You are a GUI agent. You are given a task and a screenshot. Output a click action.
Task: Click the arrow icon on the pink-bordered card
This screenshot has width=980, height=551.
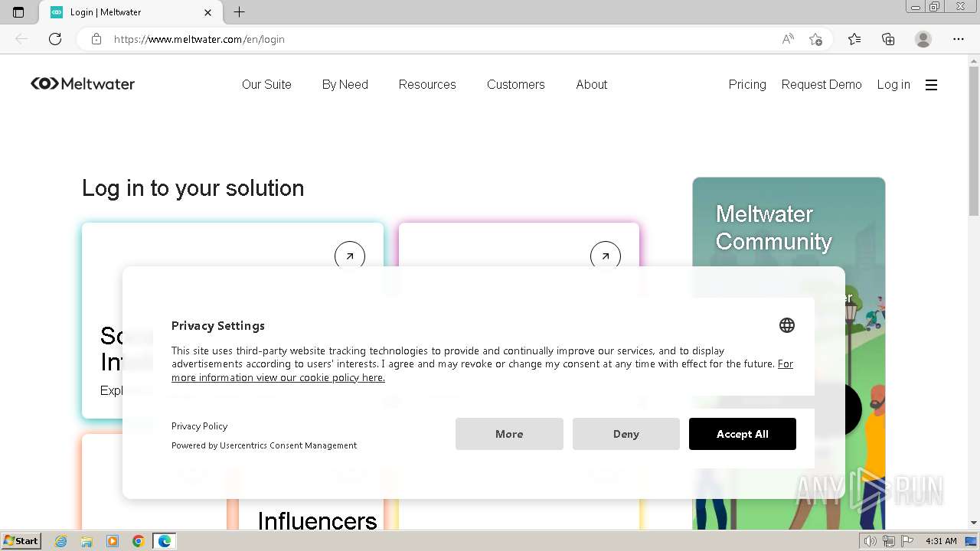pos(606,256)
